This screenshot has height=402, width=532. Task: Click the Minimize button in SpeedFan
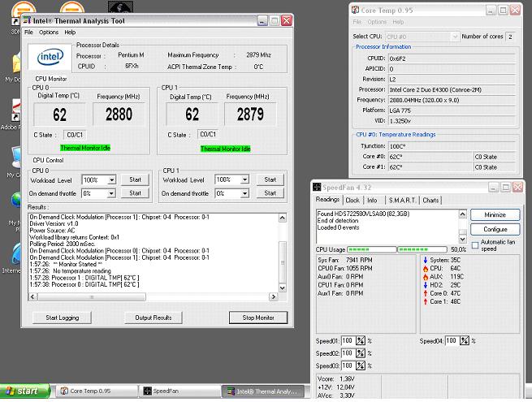[495, 214]
